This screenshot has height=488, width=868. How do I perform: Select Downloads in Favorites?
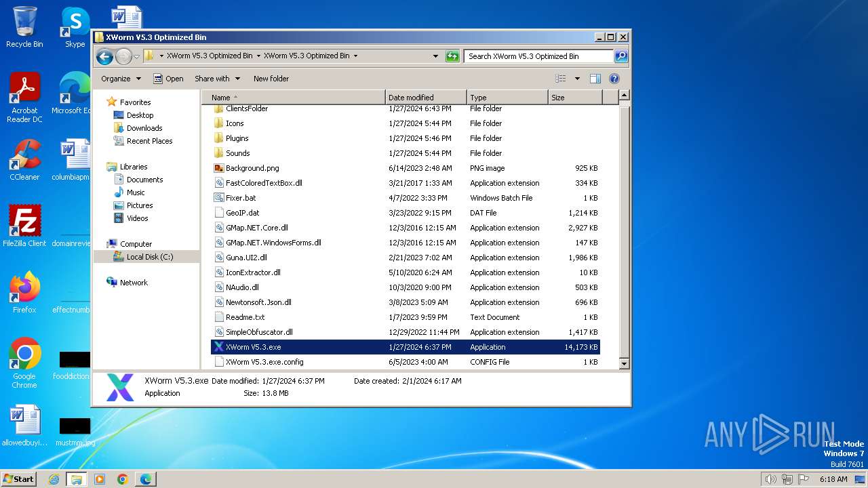click(x=144, y=128)
